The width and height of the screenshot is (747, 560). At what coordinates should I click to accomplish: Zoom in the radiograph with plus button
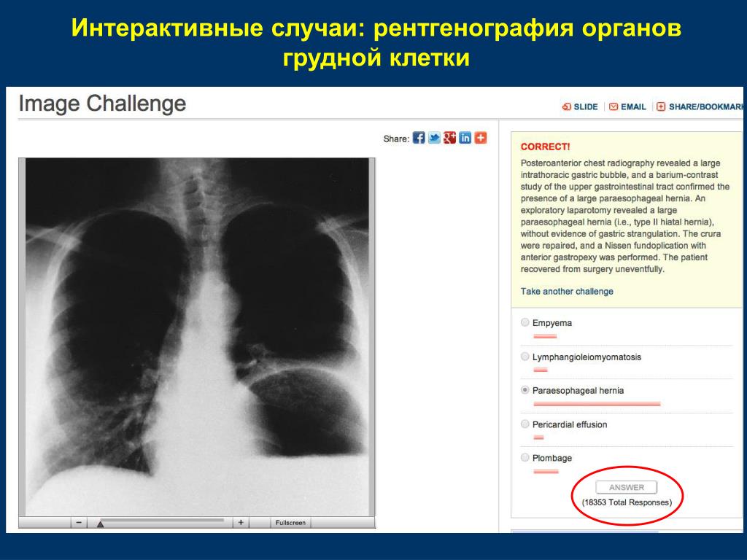coord(241,522)
